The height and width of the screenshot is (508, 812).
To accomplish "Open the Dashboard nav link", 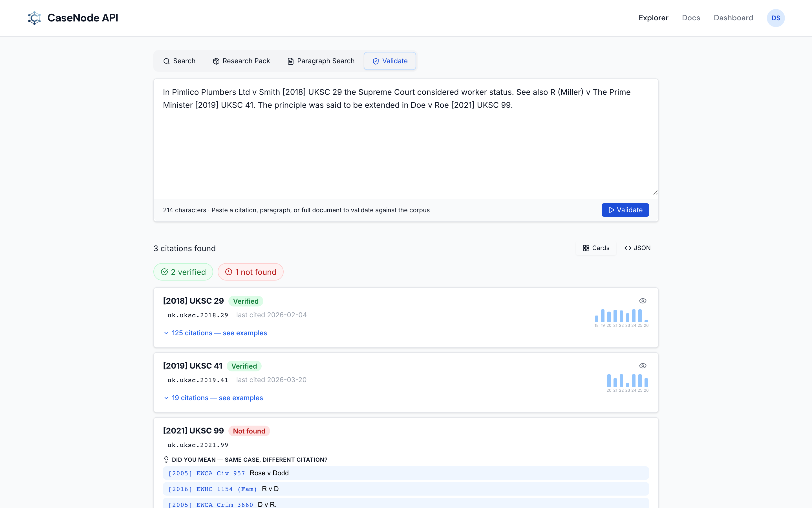I will coord(733,18).
